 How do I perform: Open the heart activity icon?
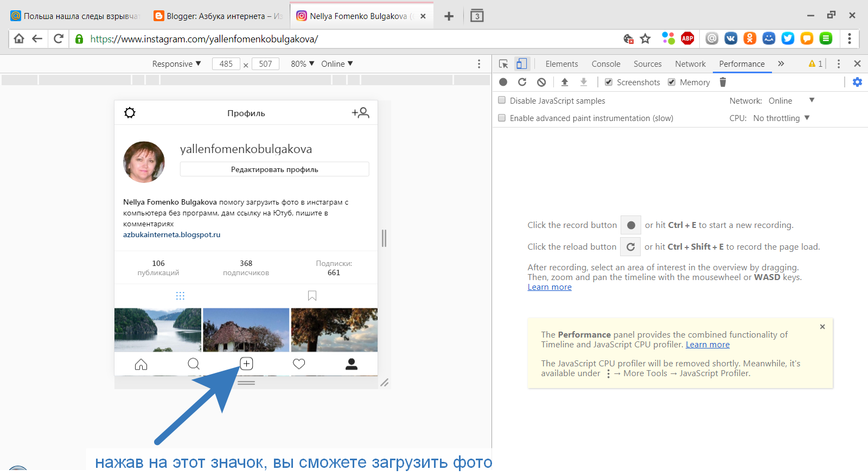[x=299, y=364]
